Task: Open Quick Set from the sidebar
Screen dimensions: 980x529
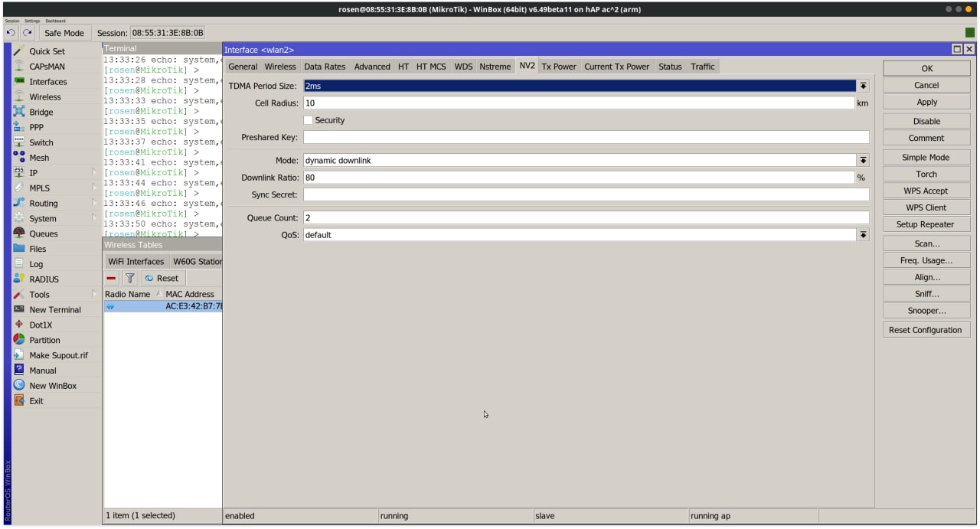Action: (x=47, y=51)
